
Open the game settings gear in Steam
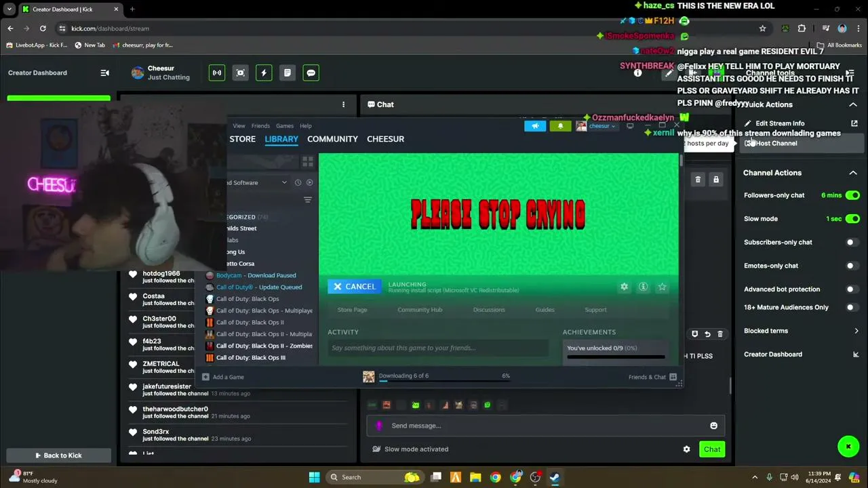pyautogui.click(x=624, y=287)
